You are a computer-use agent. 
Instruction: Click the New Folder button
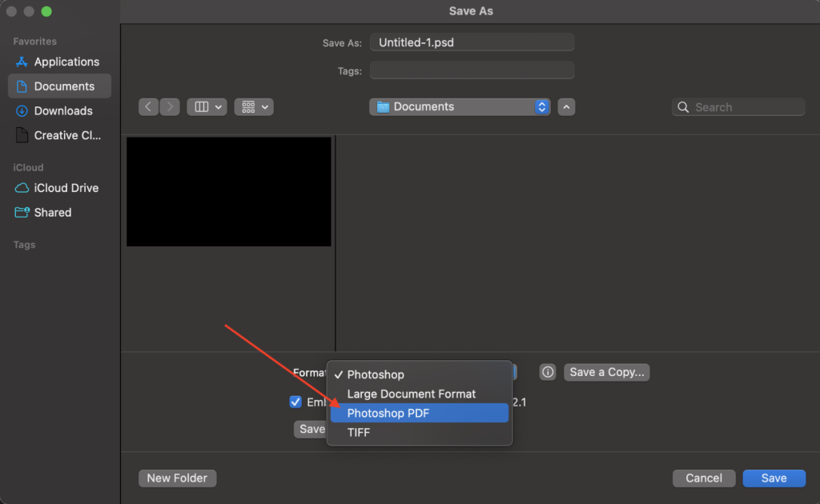click(x=177, y=478)
